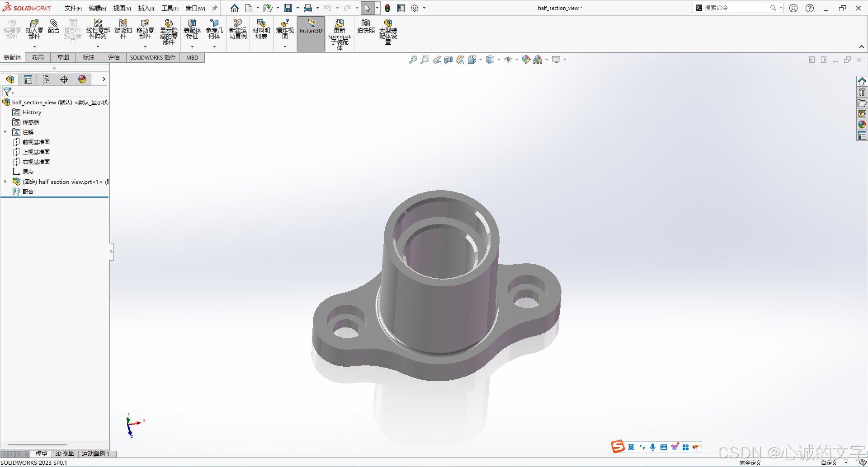This screenshot has width=868, height=467.
Task: Open the Hide/Show Items dropdown arrow
Action: pos(517,60)
